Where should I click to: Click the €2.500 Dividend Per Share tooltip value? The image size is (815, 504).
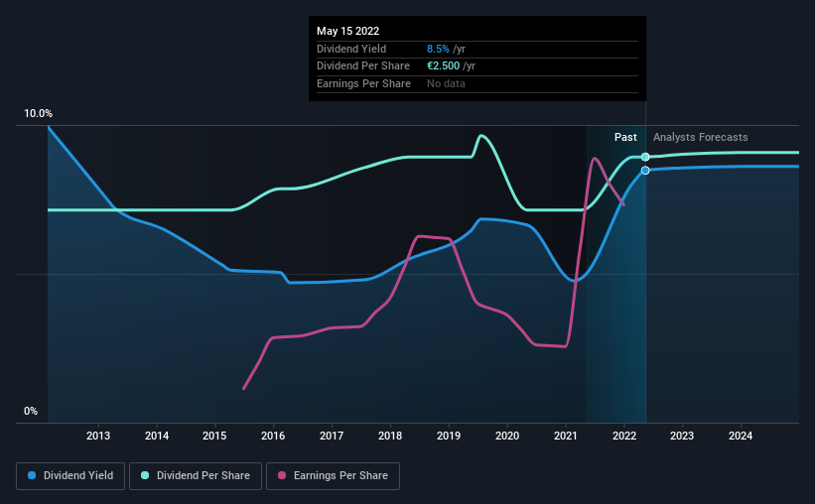tap(444, 66)
